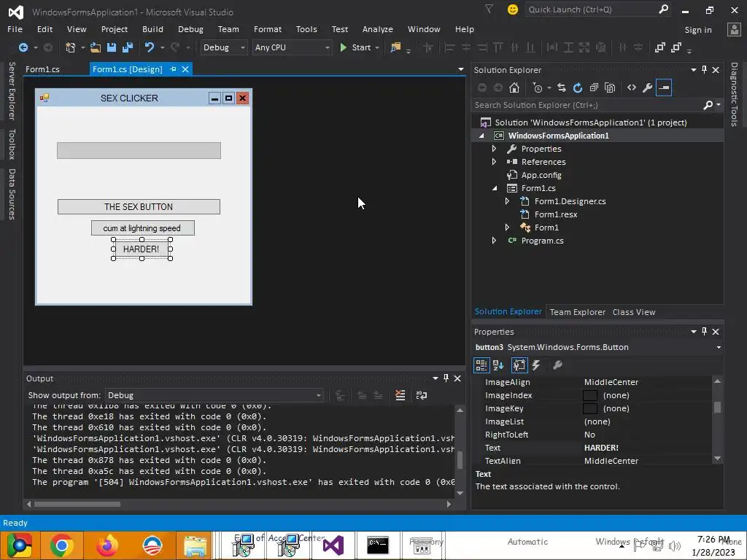Open the Format menu
747x560 pixels.
(x=268, y=29)
